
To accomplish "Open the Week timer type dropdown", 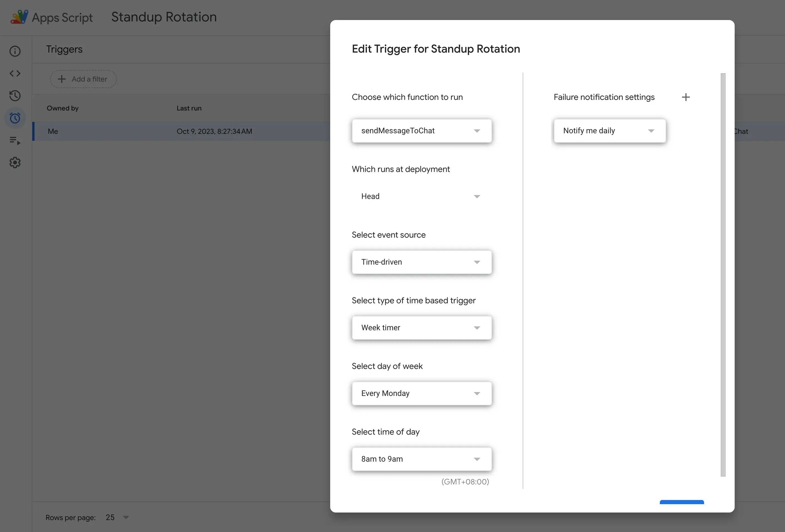I will [x=421, y=328].
